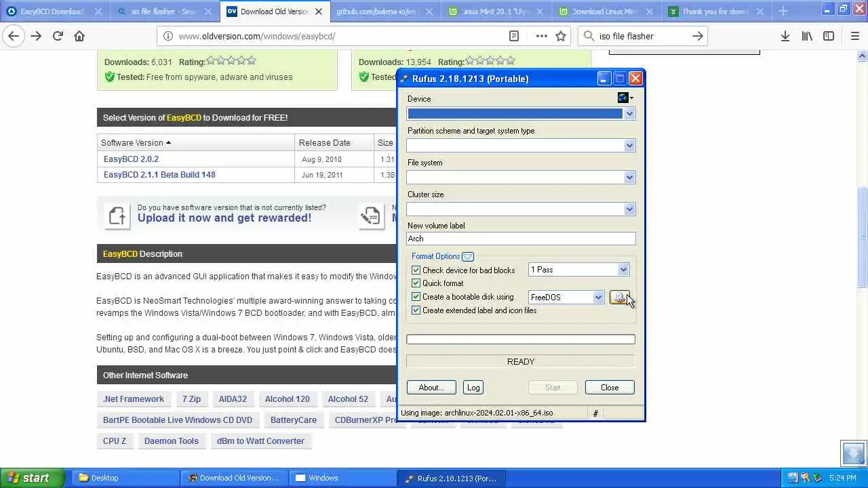Click the upload software icon beside Upload it now
This screenshot has height=488, width=868.
(x=117, y=216)
